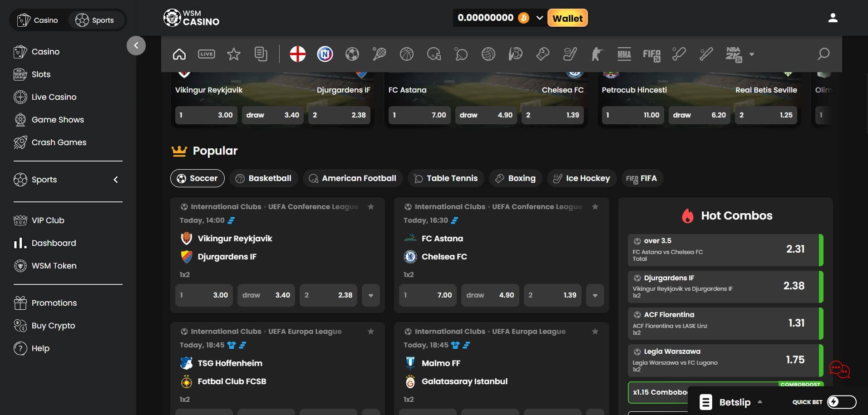Expand the Betslip panel

pos(731,402)
